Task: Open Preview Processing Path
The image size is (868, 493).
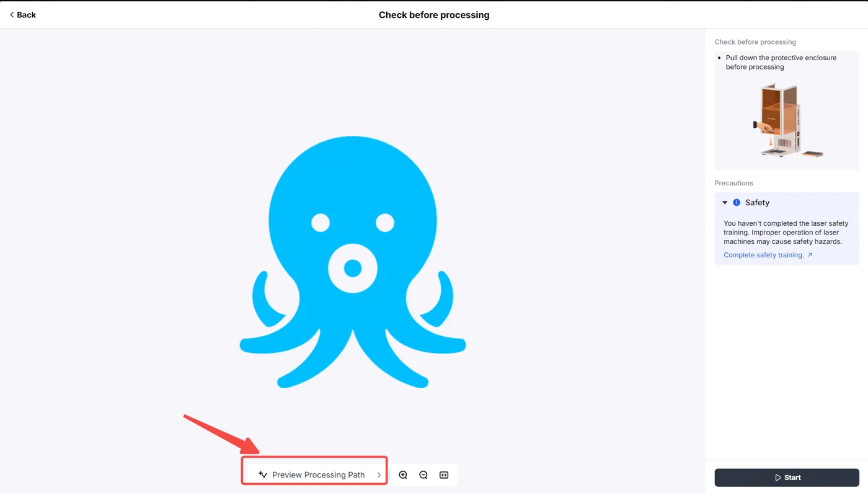Action: click(x=314, y=474)
